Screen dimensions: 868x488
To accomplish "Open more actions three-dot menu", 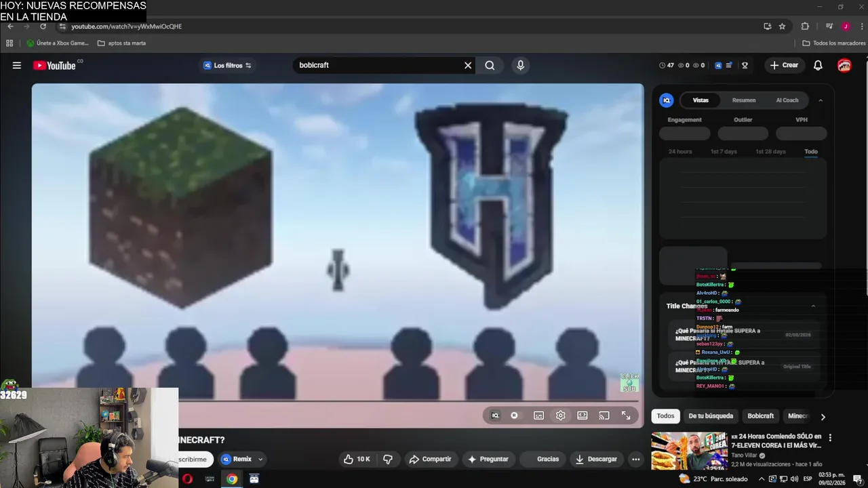I will [635, 459].
